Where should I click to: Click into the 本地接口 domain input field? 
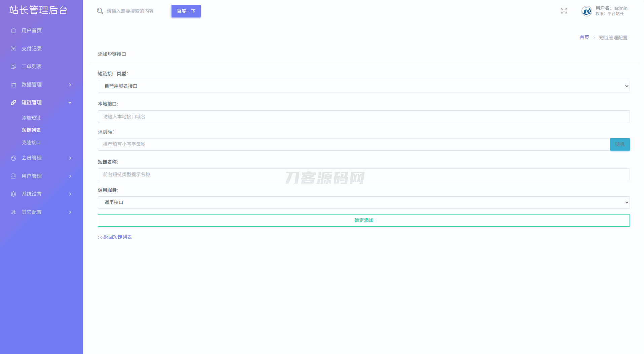click(x=364, y=117)
